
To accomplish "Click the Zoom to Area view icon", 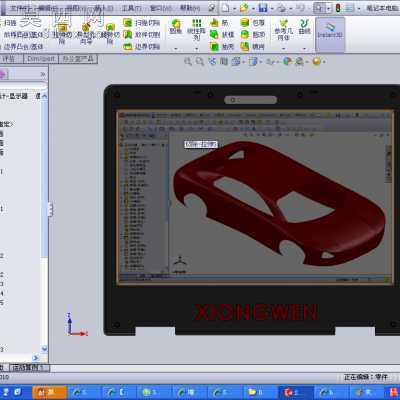I will 200,61.
